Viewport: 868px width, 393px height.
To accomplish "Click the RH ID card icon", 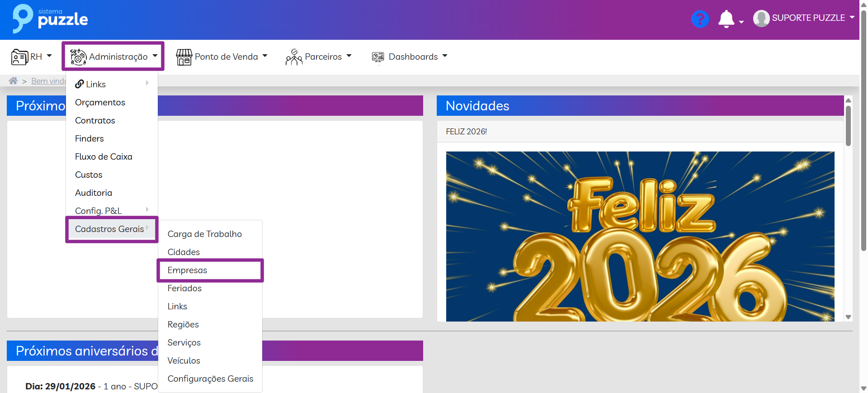I will pyautogui.click(x=19, y=57).
